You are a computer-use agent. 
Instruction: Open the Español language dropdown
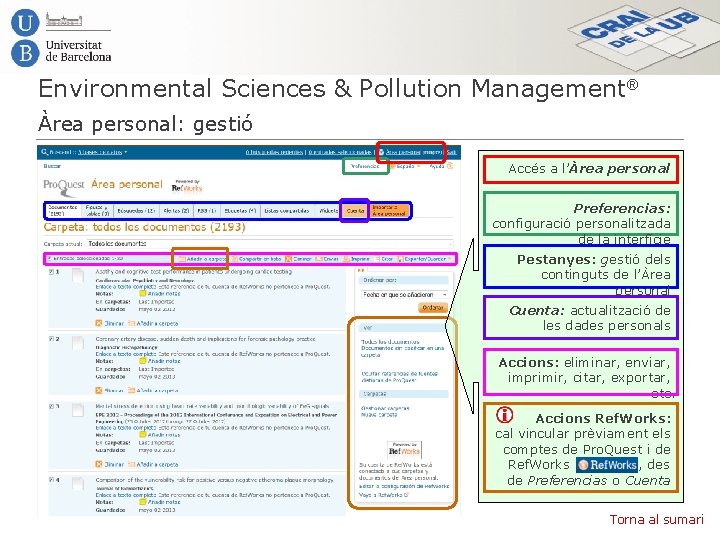coord(406,166)
